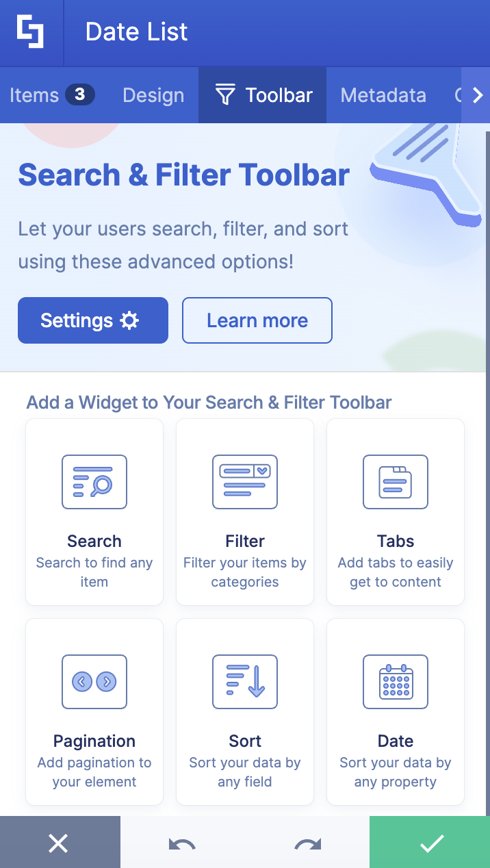
Task: Add the Filter widget
Action: pyautogui.click(x=244, y=511)
